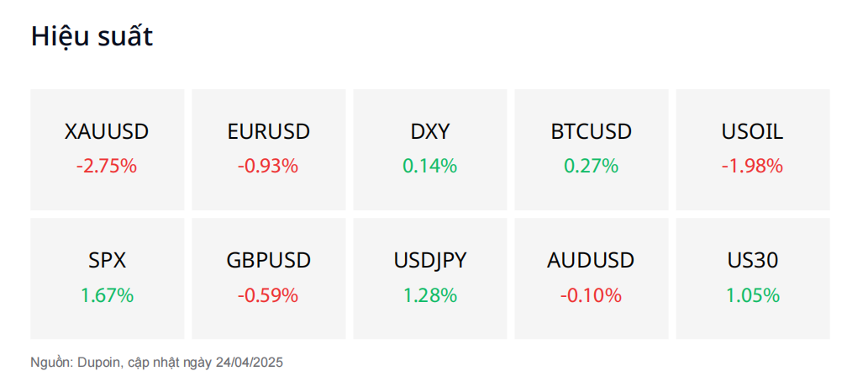The height and width of the screenshot is (387, 868).
Task: Open the XAUUSD performance tile
Action: (x=107, y=150)
